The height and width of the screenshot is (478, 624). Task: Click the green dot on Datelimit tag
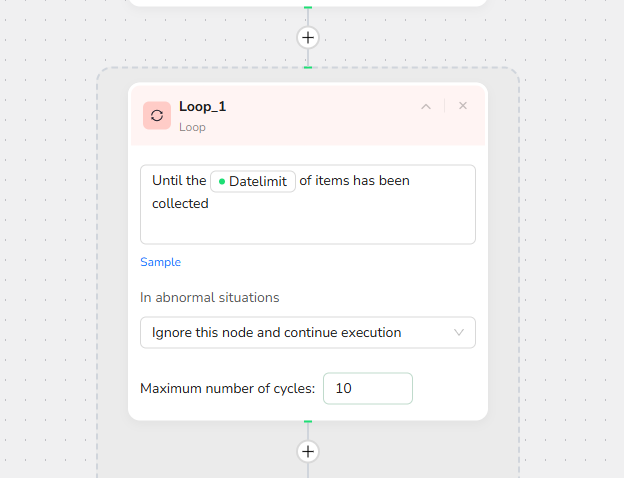click(222, 182)
